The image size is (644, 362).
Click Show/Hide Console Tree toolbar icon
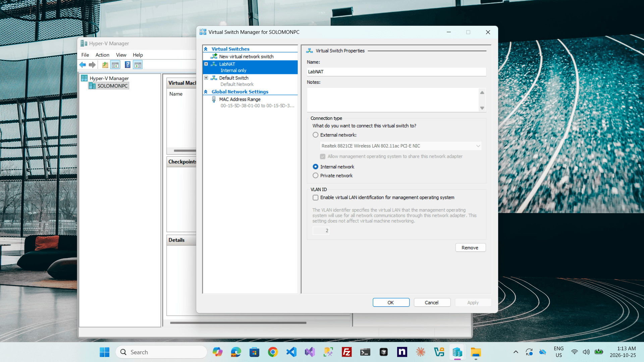115,65
